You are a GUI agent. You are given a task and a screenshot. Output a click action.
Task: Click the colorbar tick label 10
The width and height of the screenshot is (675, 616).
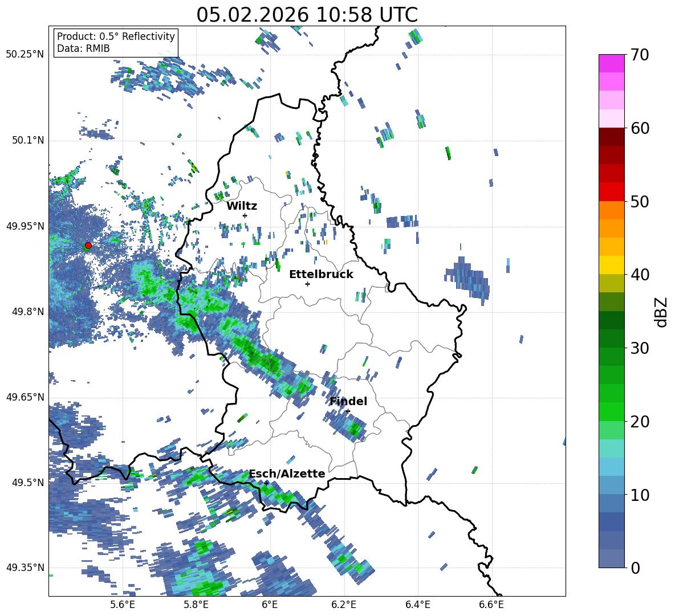coord(640,494)
